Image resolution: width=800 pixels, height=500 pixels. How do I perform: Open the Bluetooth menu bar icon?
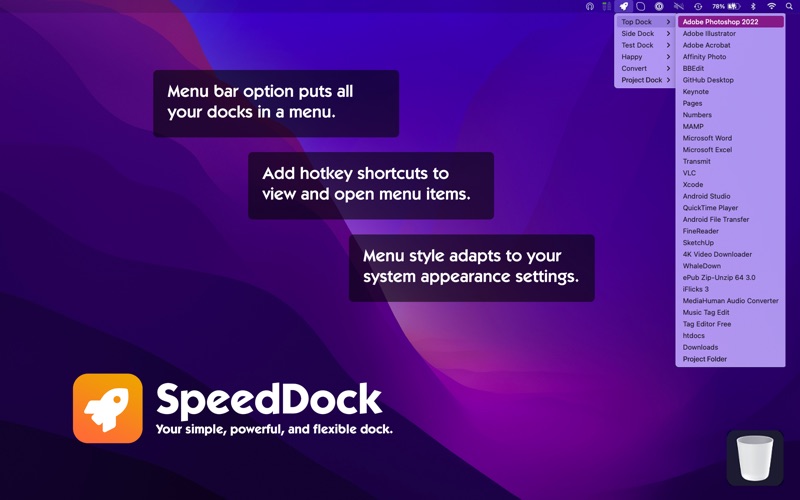click(753, 6)
